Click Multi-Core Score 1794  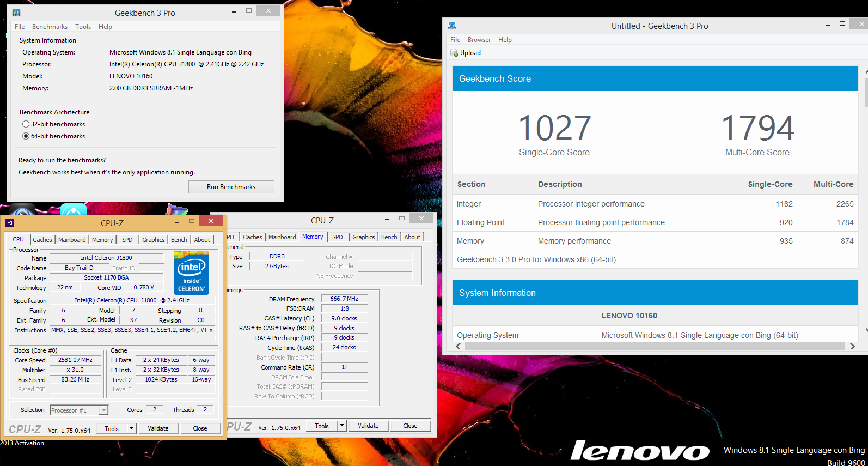coord(757,128)
